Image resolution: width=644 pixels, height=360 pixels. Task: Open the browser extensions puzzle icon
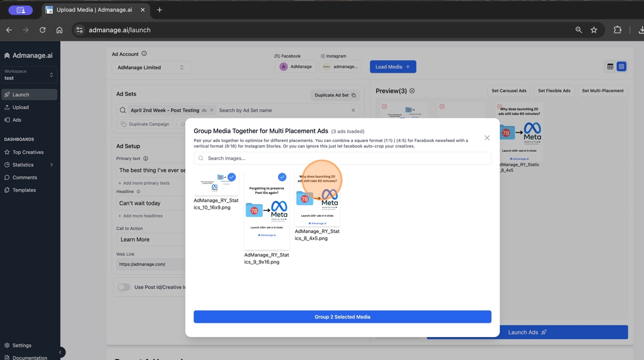click(x=618, y=30)
